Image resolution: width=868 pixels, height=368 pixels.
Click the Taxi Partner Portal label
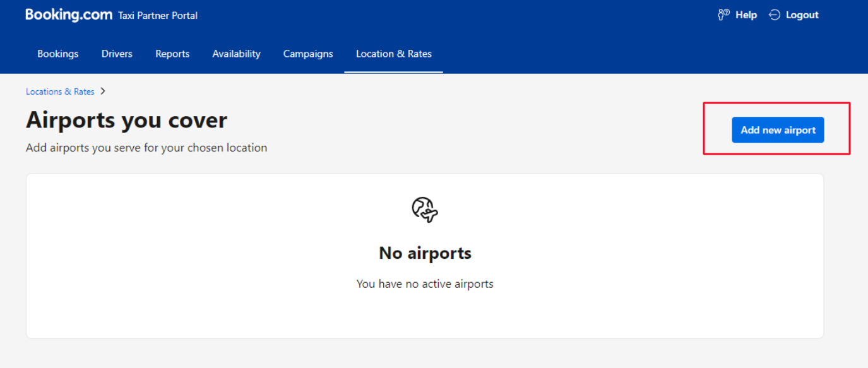tap(158, 16)
